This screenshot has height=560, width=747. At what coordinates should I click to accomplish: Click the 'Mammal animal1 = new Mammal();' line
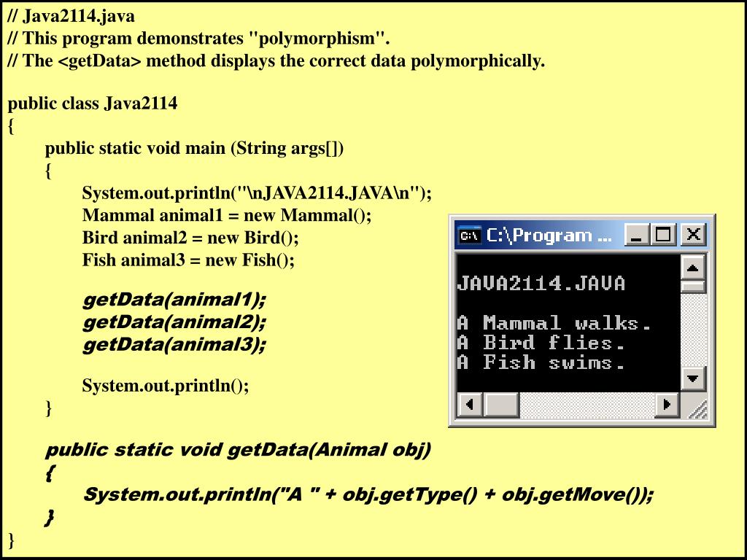pyautogui.click(x=227, y=215)
